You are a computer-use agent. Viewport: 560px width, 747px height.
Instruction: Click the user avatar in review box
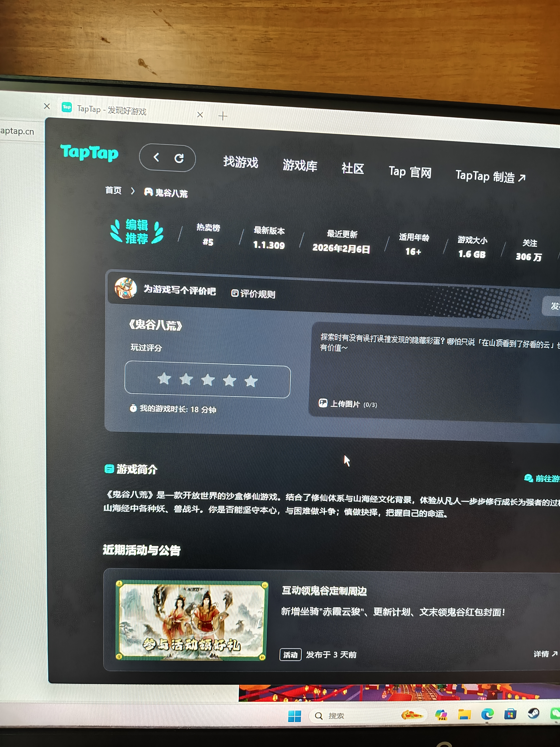pos(126,288)
